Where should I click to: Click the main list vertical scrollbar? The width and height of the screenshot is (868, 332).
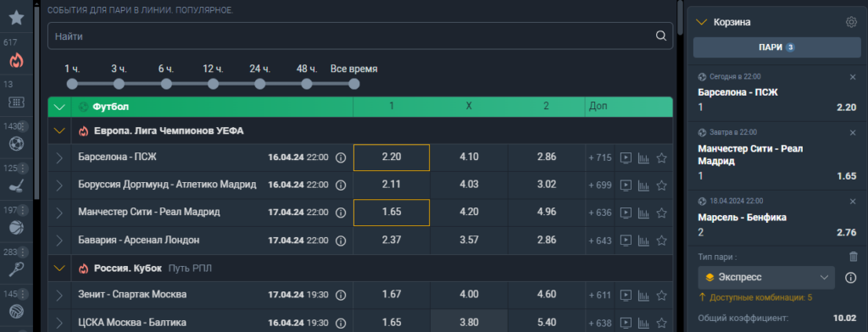(680, 18)
